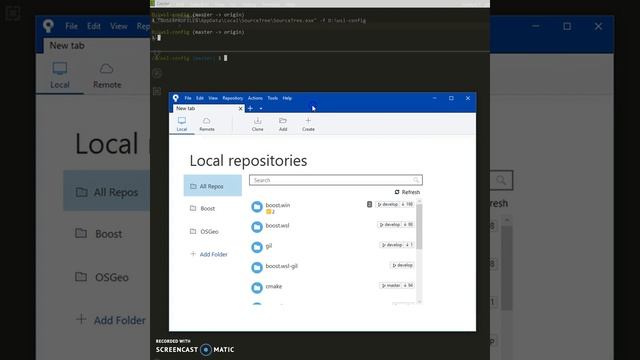The width and height of the screenshot is (640, 360).
Task: Open View menu in front Sourcetree window
Action: (213, 98)
